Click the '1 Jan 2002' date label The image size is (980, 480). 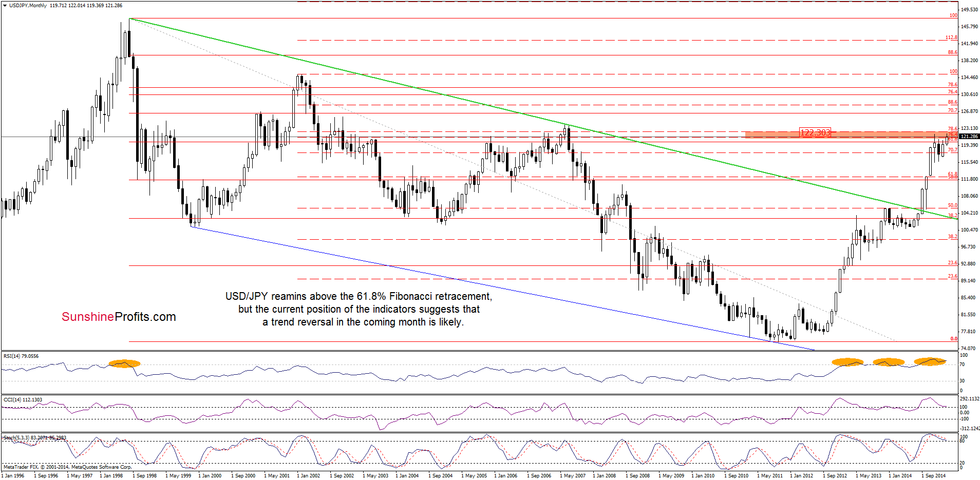click(309, 476)
